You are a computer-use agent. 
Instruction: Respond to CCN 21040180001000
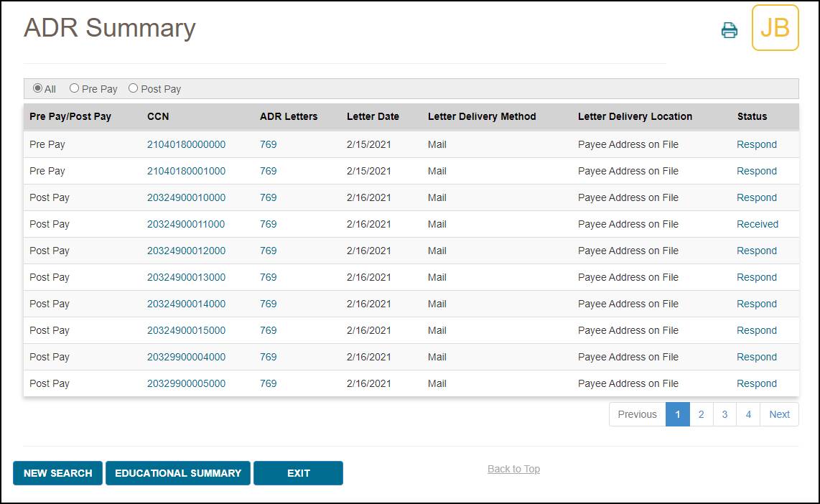(x=756, y=171)
